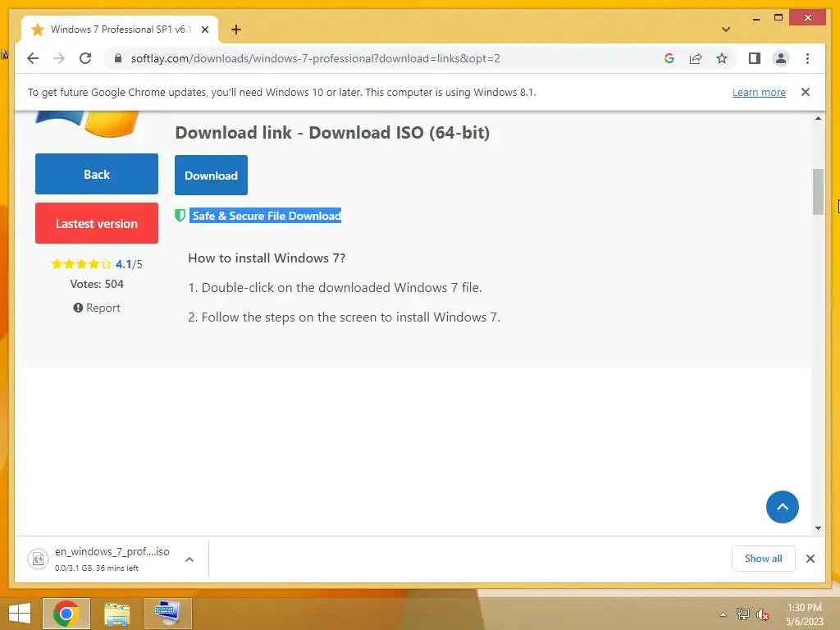Click the computer keyboard taskbar icon
The height and width of the screenshot is (630, 840).
[x=167, y=614]
